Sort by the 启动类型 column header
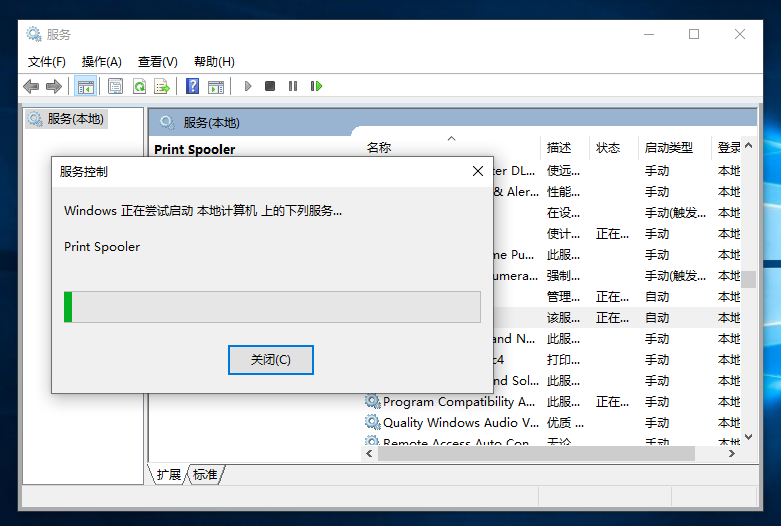Image resolution: width=781 pixels, height=526 pixels. 674,147
